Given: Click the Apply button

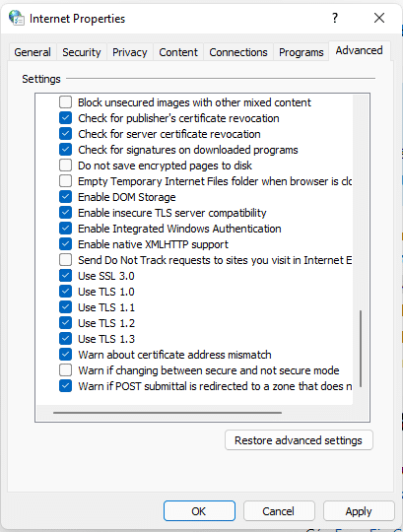Looking at the screenshot, I should tap(359, 511).
